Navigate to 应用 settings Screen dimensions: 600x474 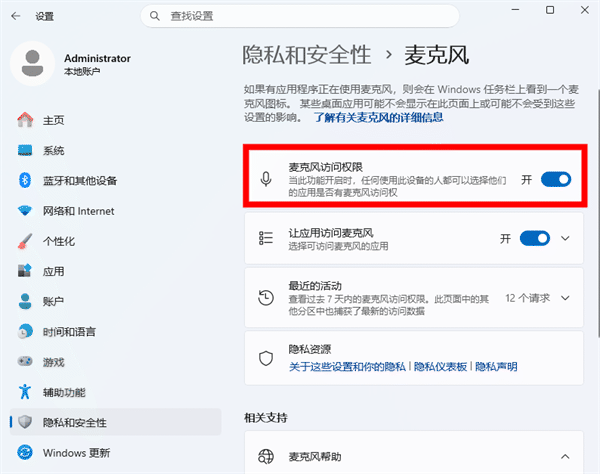116,271
